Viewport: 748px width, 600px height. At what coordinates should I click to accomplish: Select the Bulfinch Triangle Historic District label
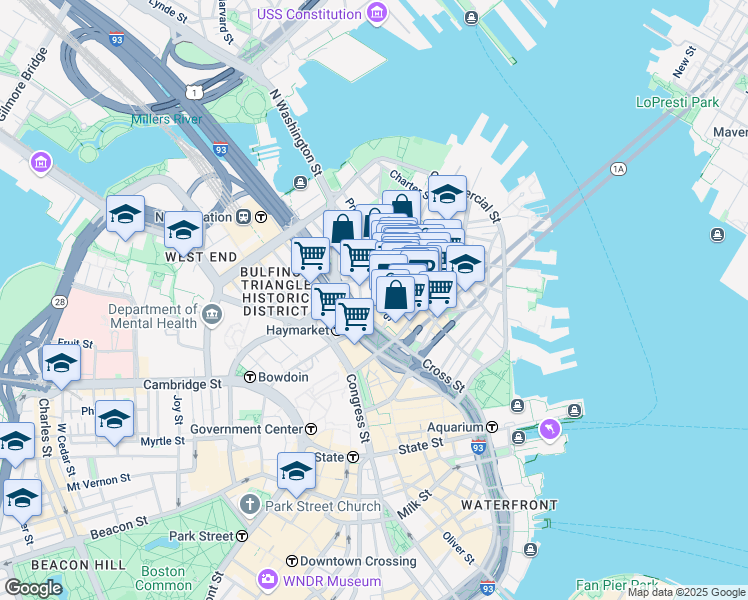(x=275, y=291)
